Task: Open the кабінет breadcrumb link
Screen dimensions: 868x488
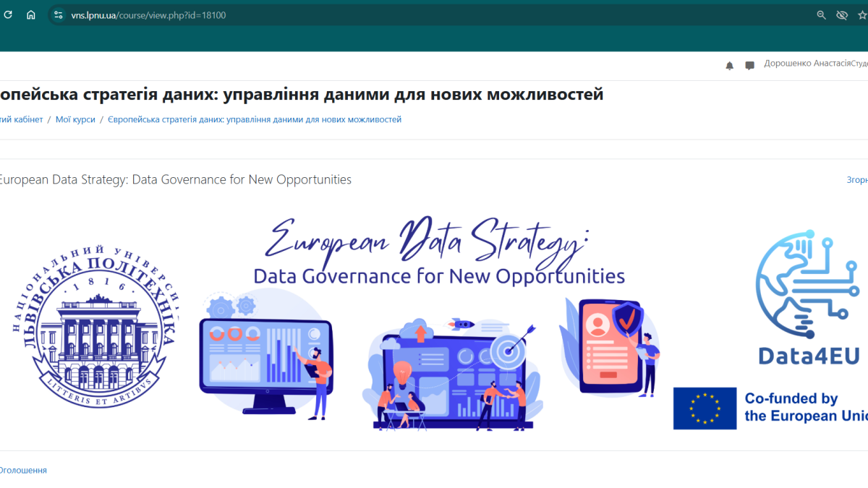Action: pyautogui.click(x=22, y=119)
